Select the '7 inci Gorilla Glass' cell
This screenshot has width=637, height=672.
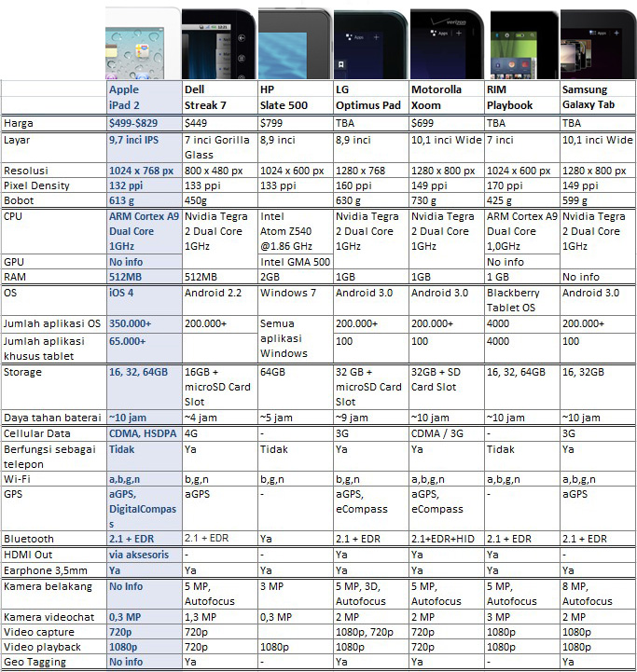(x=219, y=147)
